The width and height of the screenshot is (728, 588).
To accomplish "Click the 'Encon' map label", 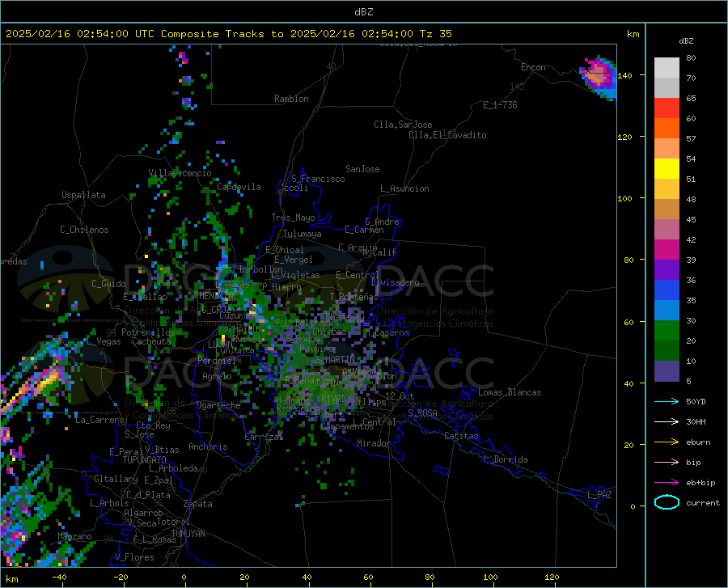I will pos(533,67).
